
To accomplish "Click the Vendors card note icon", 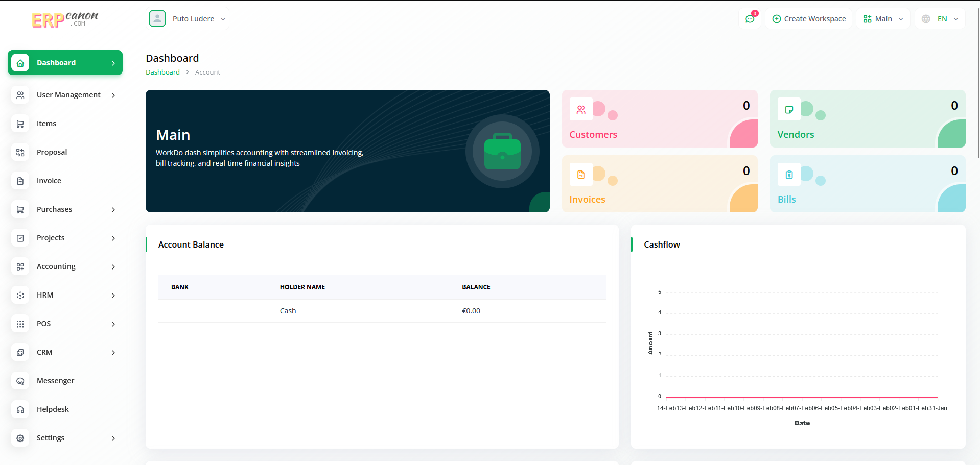I will [789, 109].
